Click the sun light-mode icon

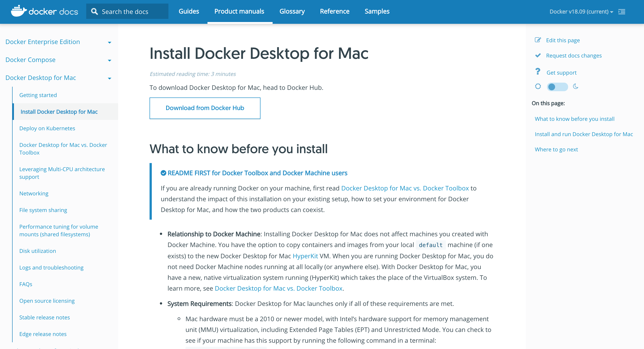pyautogui.click(x=538, y=86)
